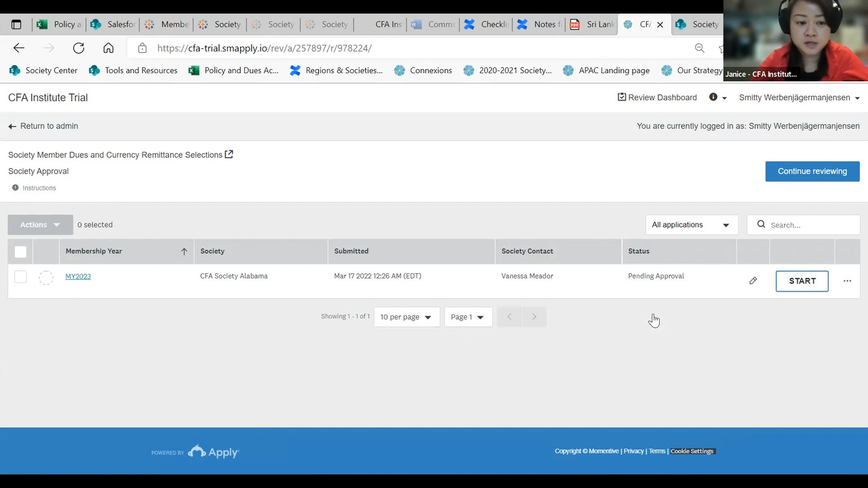
Task: Open the Page 1 dropdown
Action: (467, 317)
